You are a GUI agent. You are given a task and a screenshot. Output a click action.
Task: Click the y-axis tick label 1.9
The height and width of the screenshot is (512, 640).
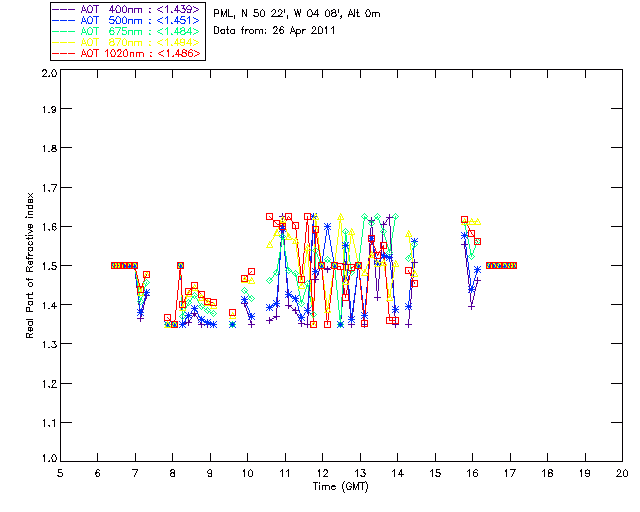[49, 109]
